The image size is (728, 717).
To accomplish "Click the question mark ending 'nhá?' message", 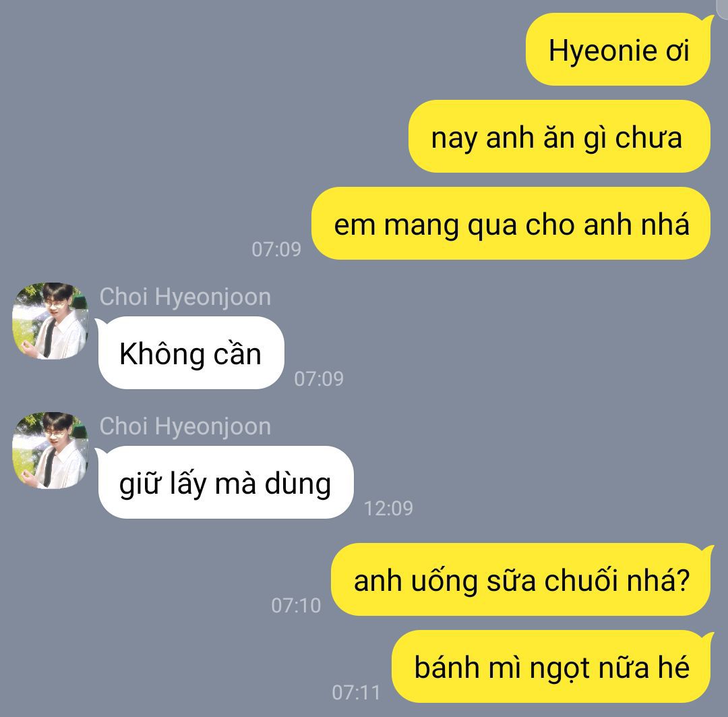I will tap(681, 581).
